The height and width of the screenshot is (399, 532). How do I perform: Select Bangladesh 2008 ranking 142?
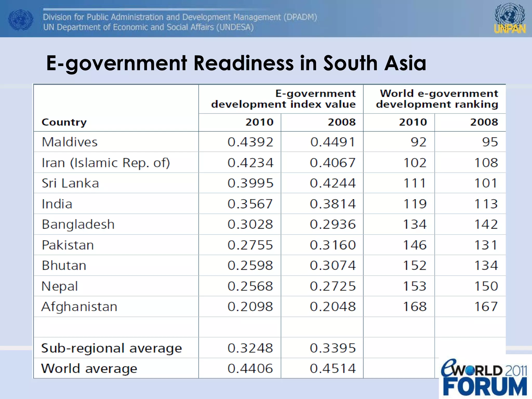click(x=486, y=224)
